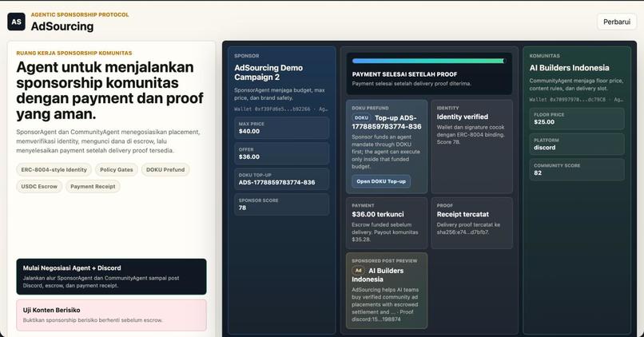Image resolution: width=644 pixels, height=337 pixels.
Task: Select the DOKU Prefund chip
Action: coord(165,169)
